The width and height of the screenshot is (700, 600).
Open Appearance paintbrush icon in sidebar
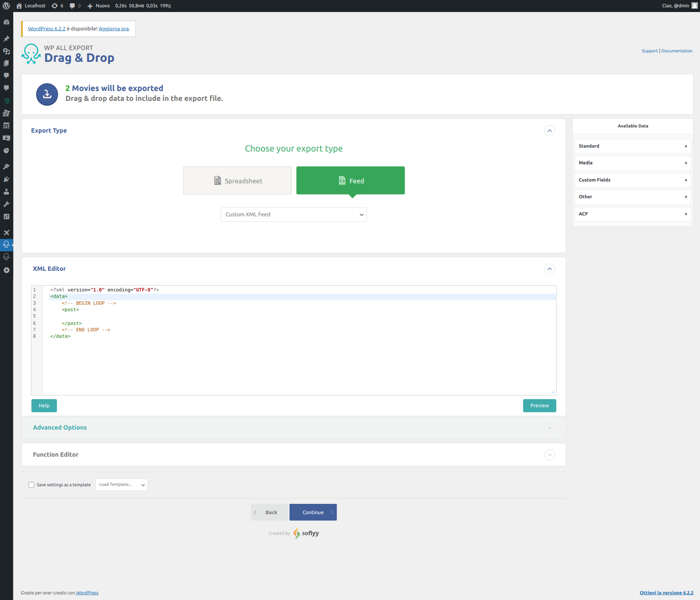tap(6, 167)
